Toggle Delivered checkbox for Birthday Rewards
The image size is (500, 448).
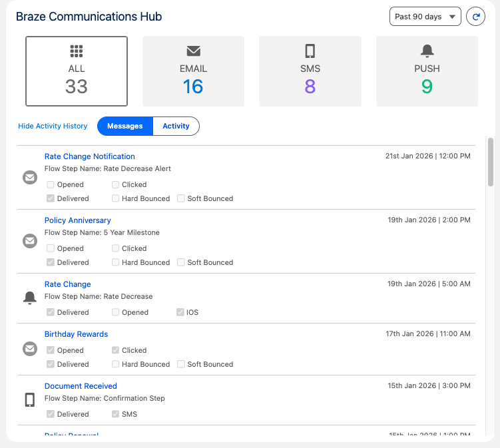tap(51, 364)
